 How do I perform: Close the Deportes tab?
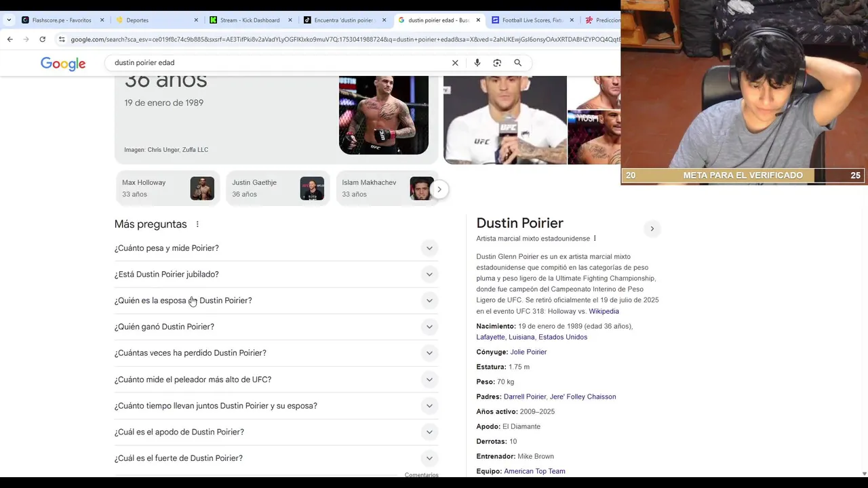(x=197, y=20)
